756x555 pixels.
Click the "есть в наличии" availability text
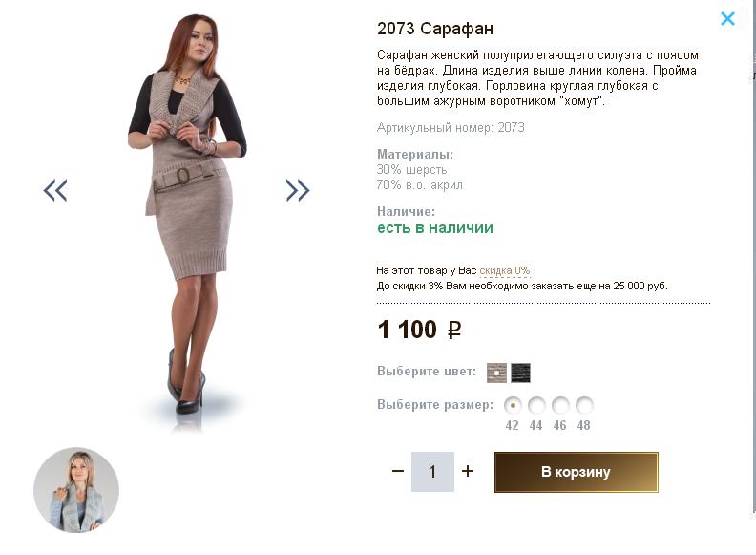tap(435, 228)
